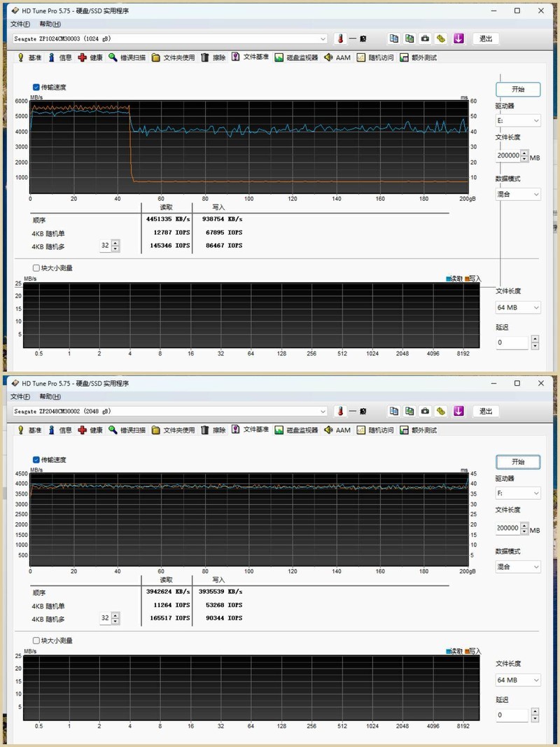The width and height of the screenshot is (560, 747).
Task: Click copy-text-to-clipboard icon in upper window toolbar
Action: [x=394, y=39]
